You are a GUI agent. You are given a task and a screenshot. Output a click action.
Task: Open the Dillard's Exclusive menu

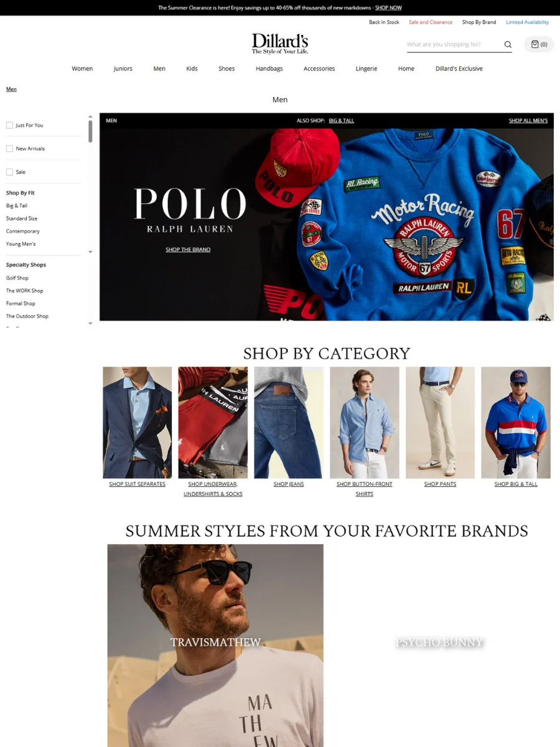tap(459, 68)
